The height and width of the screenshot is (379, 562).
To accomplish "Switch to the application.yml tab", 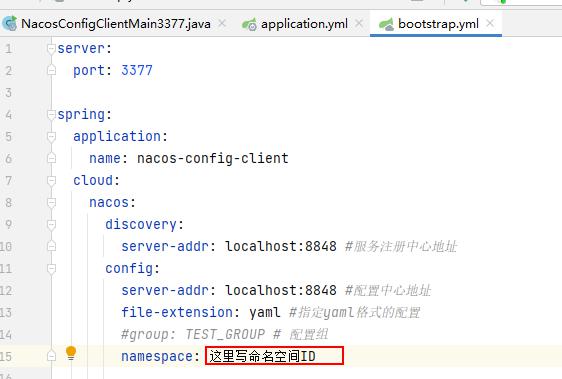I will pyautogui.click(x=304, y=24).
